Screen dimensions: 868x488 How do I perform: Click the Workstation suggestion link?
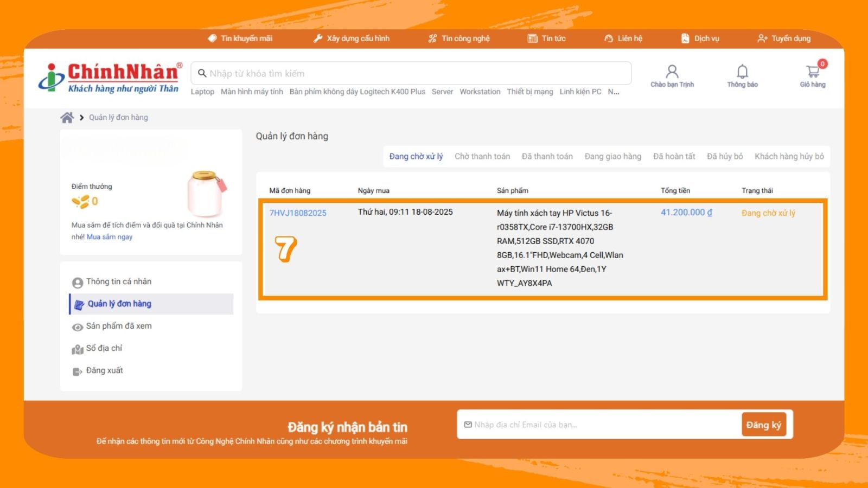click(x=480, y=92)
